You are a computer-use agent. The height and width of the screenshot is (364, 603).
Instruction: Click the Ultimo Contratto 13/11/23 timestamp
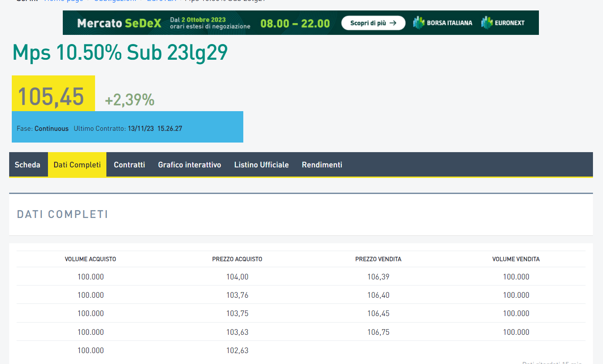pos(128,129)
